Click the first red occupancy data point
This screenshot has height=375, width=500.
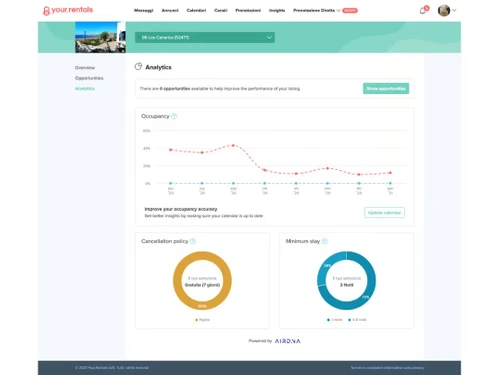point(171,150)
